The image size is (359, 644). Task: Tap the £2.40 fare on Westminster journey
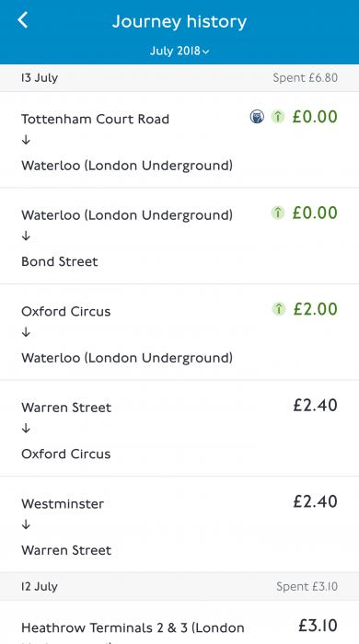[315, 501]
